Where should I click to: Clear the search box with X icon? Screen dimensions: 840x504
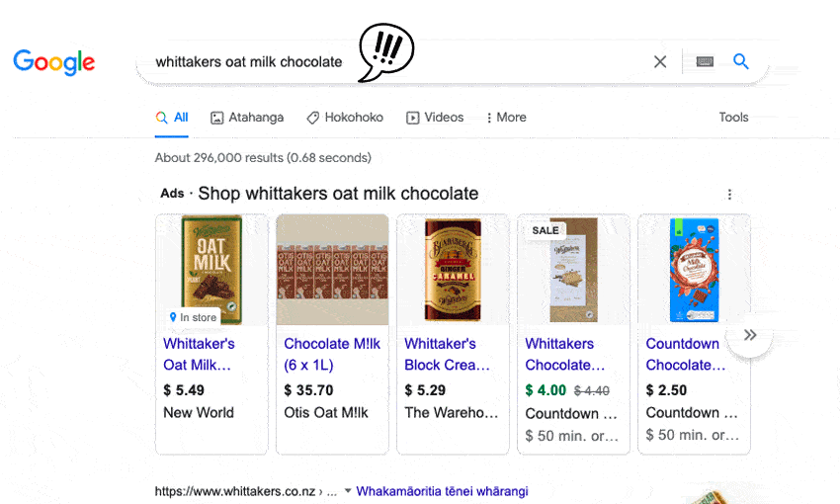point(660,62)
